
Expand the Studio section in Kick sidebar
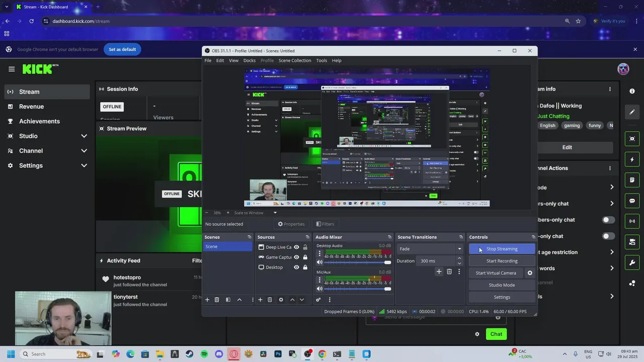click(x=84, y=136)
